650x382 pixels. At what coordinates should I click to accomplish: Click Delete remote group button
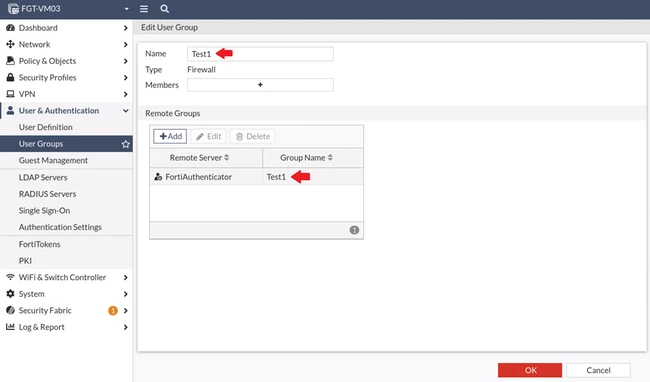click(x=252, y=136)
